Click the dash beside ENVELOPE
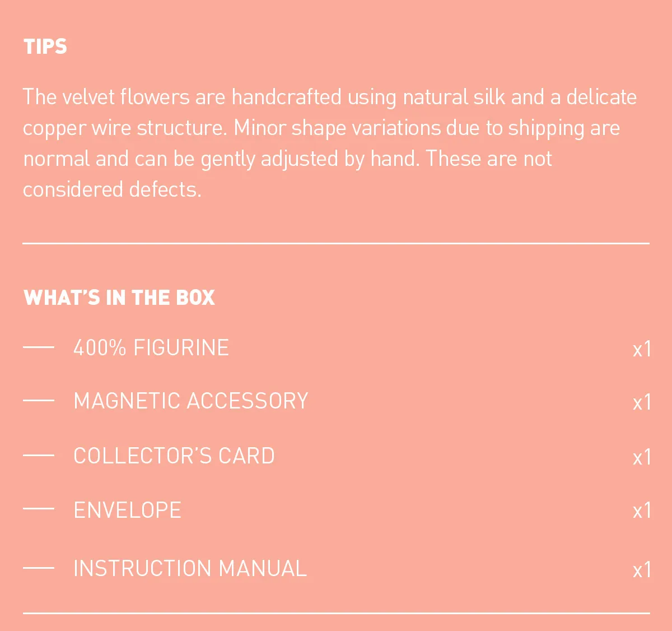Screen dimensions: 672x631 39,509
